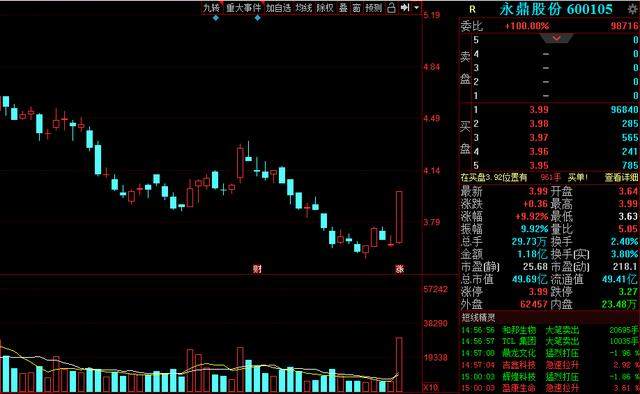Viewport: 640px width, 394px height.
Task: Open the 重大事件 toolbar item
Action: 244,8
